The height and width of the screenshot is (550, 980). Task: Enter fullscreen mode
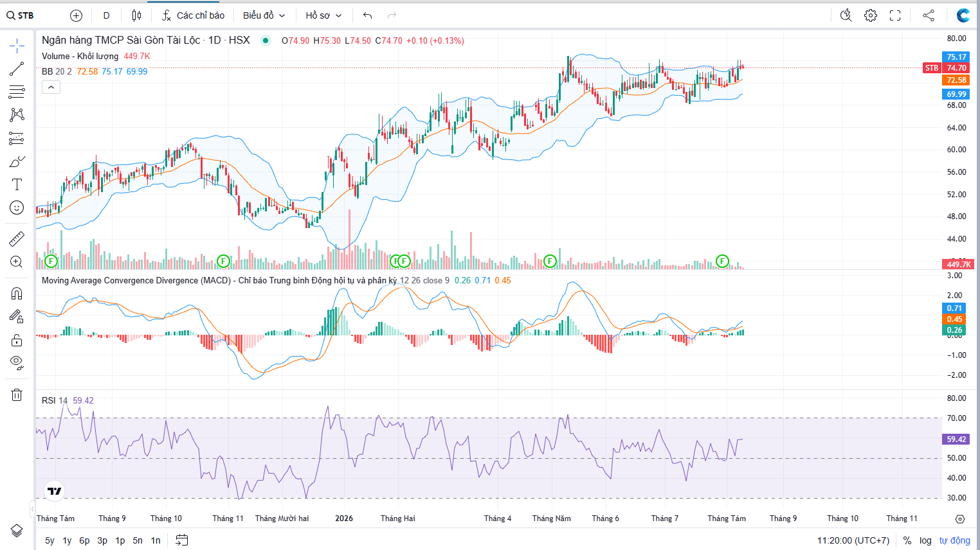[895, 15]
